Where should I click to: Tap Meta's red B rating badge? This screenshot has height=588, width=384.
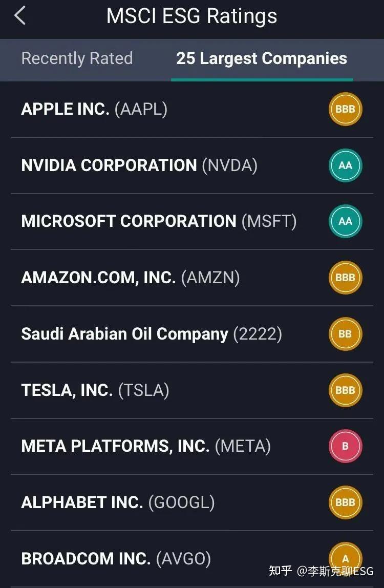pyautogui.click(x=345, y=446)
